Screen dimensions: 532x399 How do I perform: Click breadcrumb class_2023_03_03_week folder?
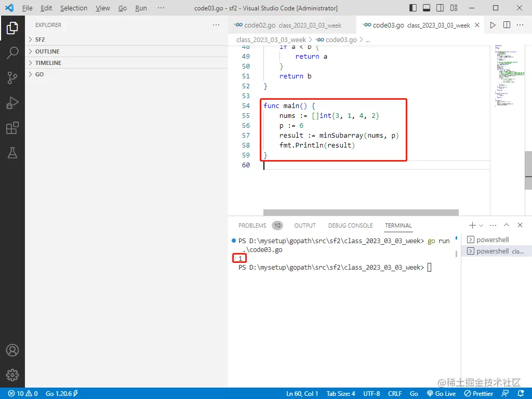(271, 39)
